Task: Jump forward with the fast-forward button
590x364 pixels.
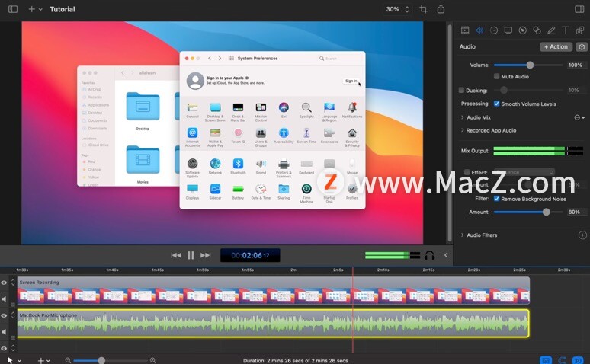Action: [x=206, y=255]
